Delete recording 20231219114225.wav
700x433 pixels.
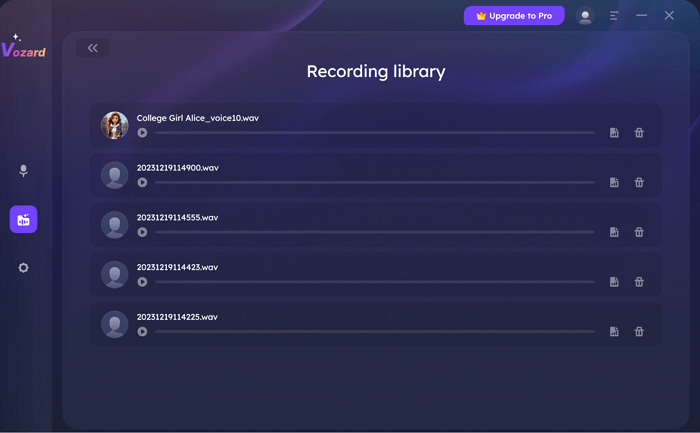click(x=639, y=332)
